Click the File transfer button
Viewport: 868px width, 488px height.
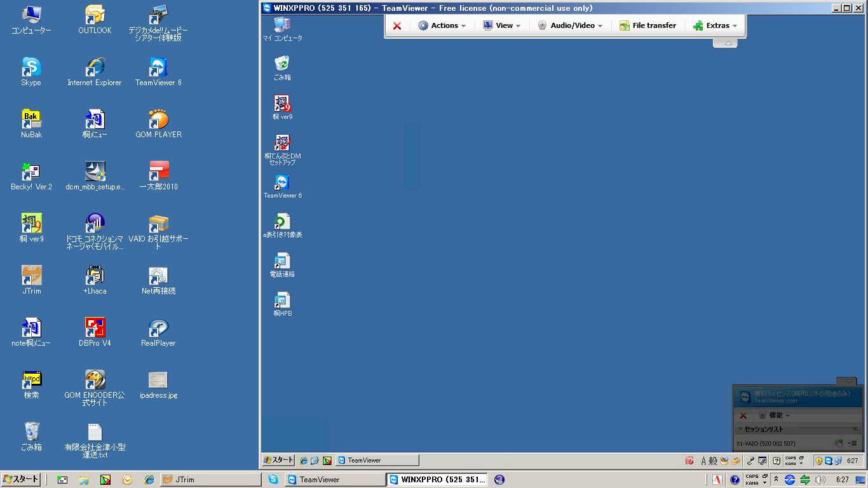[648, 26]
